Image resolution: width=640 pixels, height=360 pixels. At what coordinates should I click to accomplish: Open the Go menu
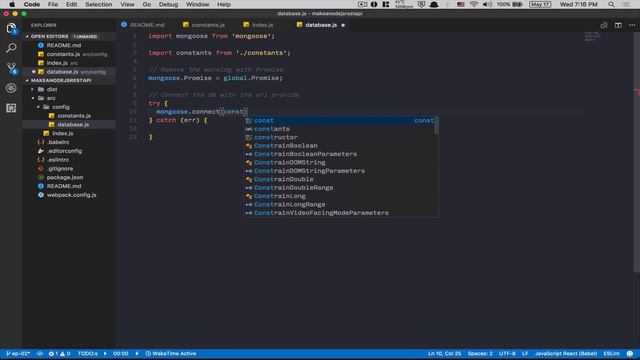[147, 4]
